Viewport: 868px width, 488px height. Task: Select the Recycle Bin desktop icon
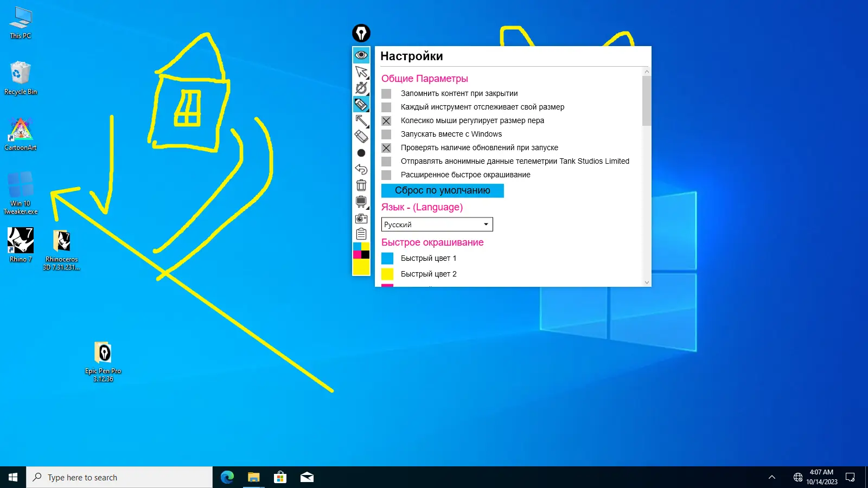(x=21, y=78)
